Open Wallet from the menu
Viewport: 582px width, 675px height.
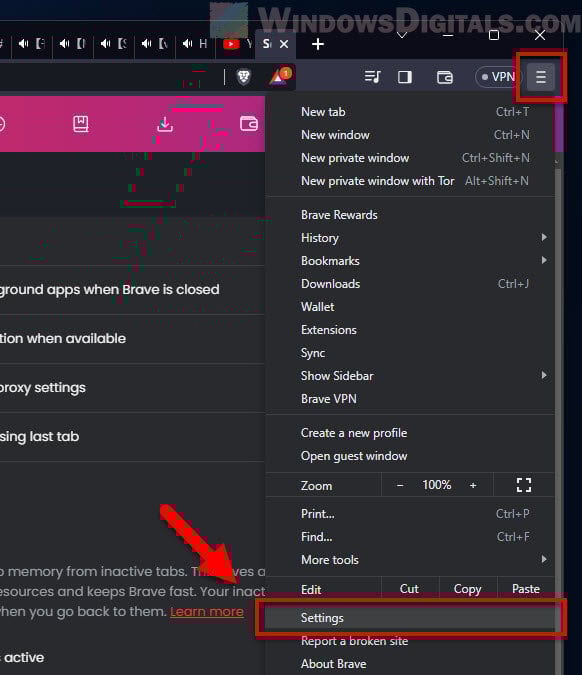[410, 307]
